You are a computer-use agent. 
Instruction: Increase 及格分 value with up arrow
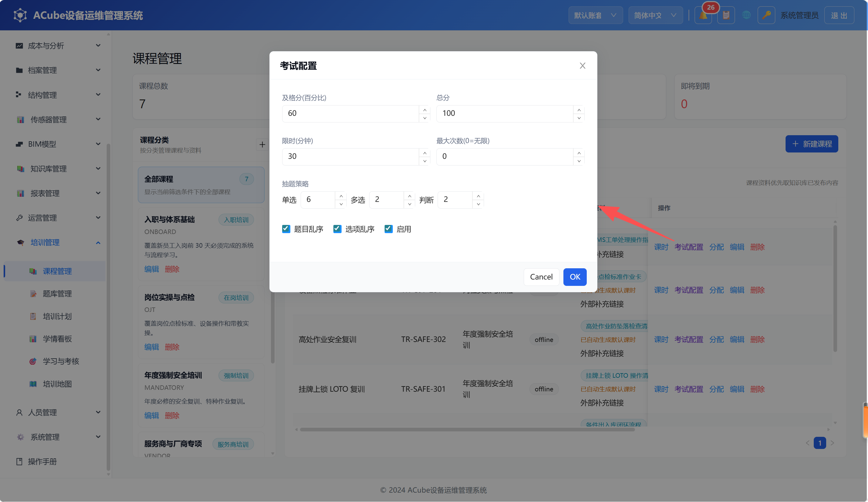tap(425, 110)
